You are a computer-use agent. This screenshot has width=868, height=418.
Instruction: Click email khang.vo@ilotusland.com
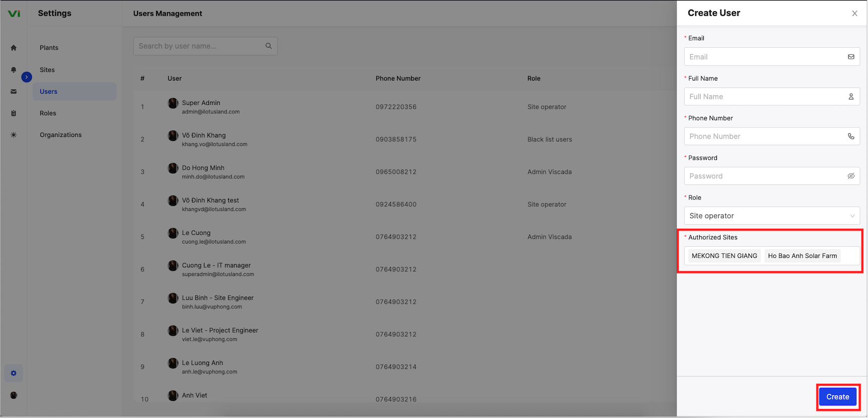(215, 145)
